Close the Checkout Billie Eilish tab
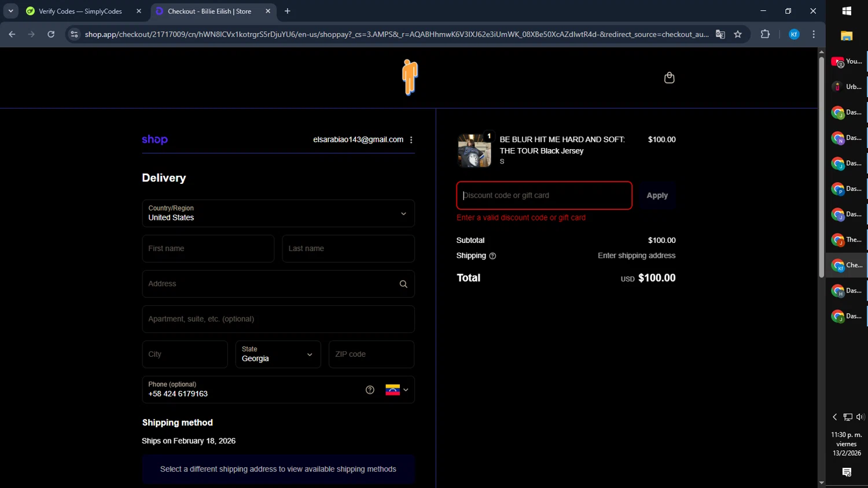 coord(268,11)
